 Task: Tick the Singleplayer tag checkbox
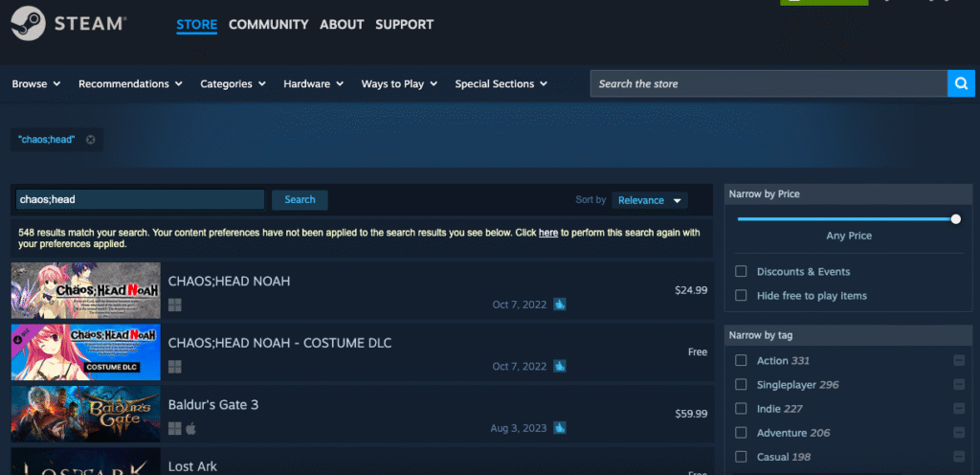point(741,384)
